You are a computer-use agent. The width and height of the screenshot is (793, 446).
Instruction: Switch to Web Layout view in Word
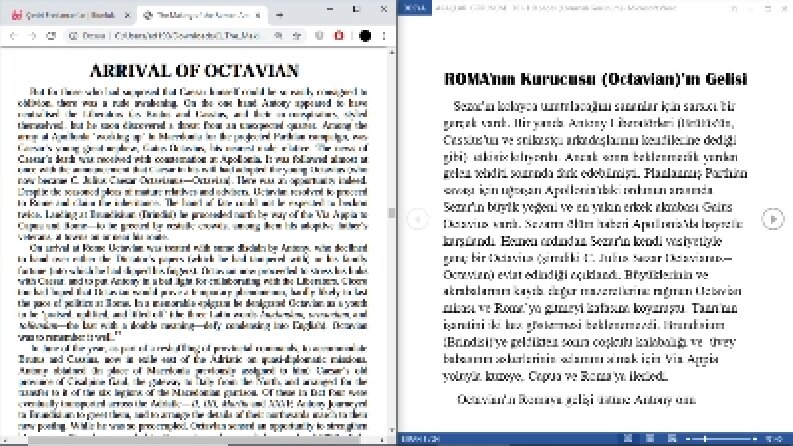(x=672, y=439)
